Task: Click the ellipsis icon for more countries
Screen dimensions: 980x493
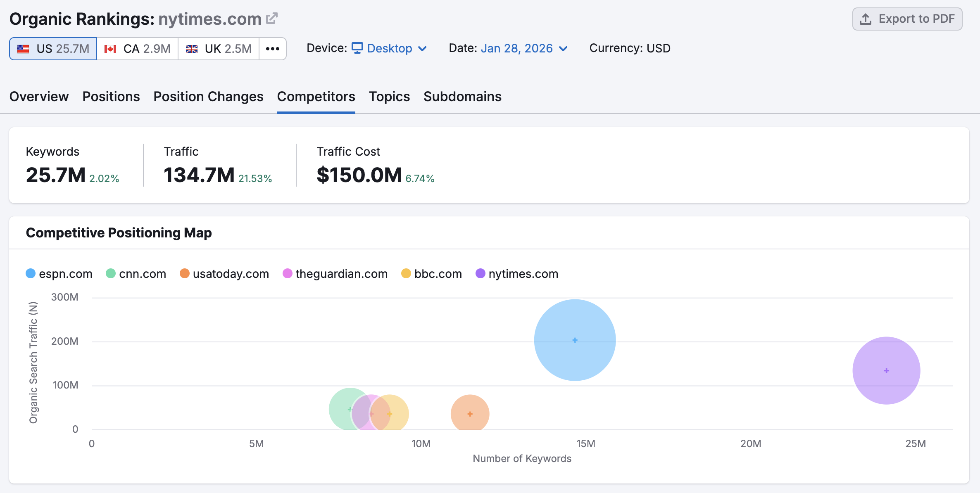Action: (273, 48)
